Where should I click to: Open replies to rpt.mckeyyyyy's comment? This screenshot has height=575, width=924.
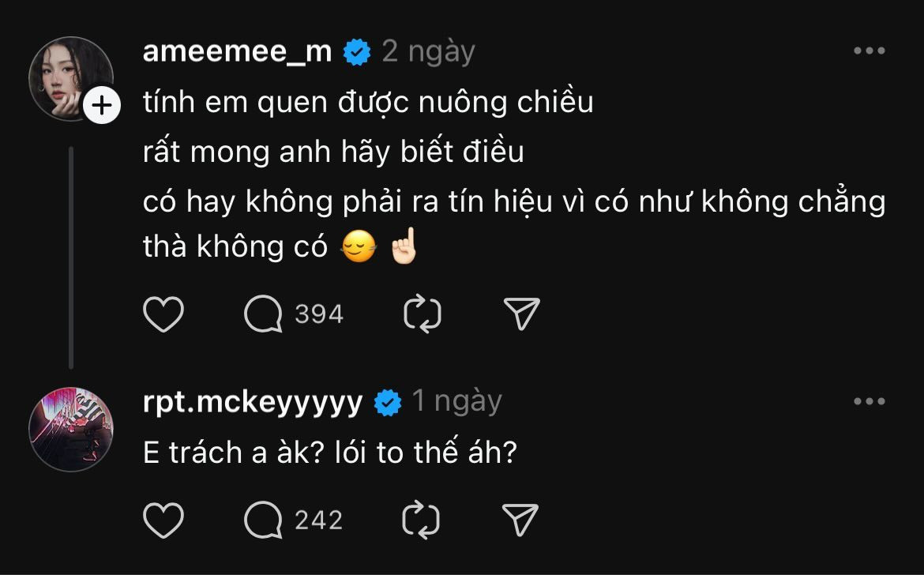click(x=264, y=521)
